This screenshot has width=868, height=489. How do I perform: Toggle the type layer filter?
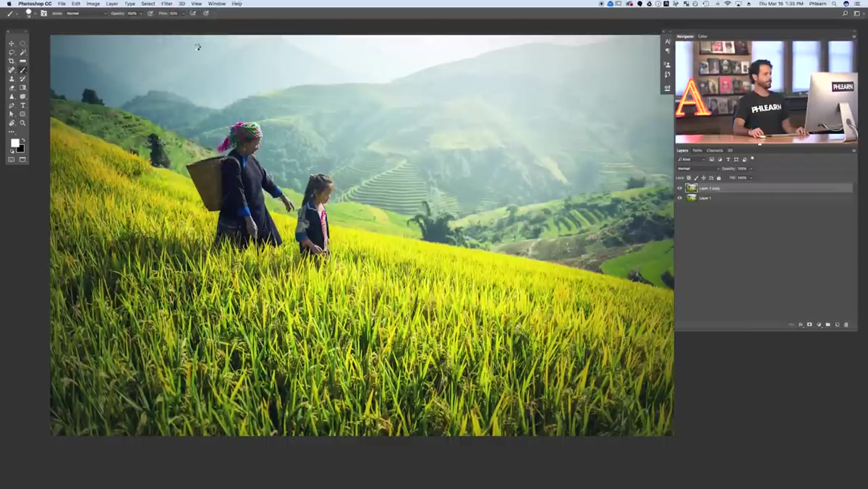click(x=728, y=159)
